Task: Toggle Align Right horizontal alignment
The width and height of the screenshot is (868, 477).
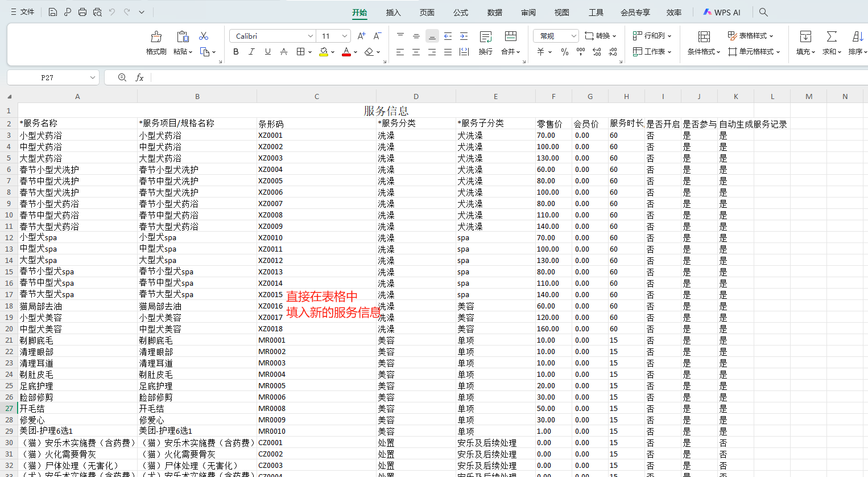Action: tap(432, 52)
